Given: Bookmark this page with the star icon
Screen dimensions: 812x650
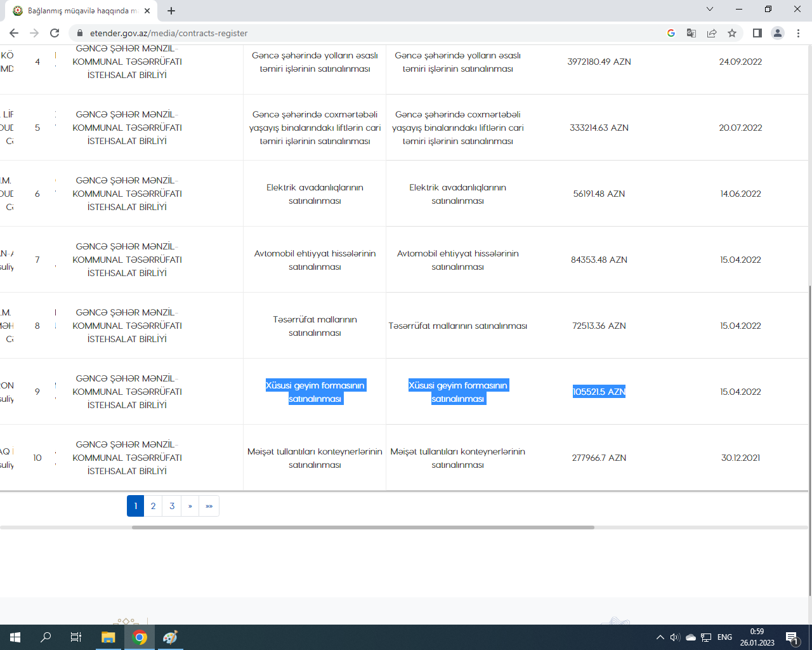Looking at the screenshot, I should (x=732, y=33).
